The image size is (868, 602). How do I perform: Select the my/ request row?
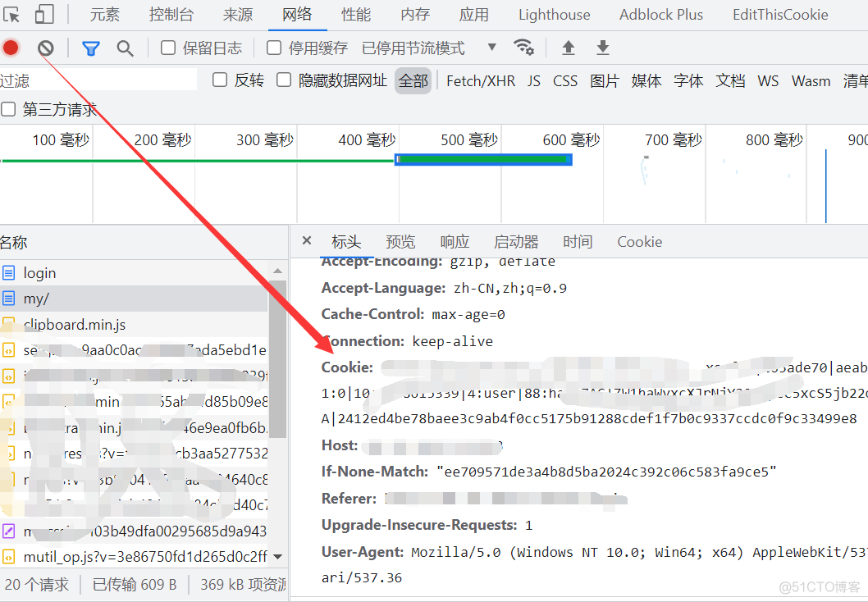(x=135, y=299)
